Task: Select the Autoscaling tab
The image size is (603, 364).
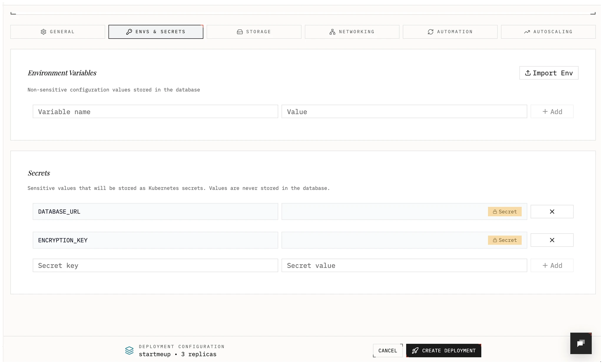Action: (548, 32)
